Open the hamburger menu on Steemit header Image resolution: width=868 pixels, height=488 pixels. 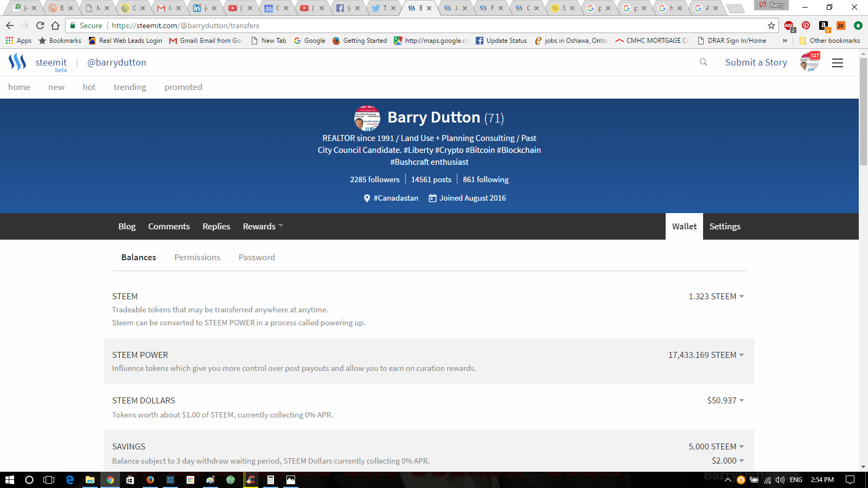tap(838, 63)
